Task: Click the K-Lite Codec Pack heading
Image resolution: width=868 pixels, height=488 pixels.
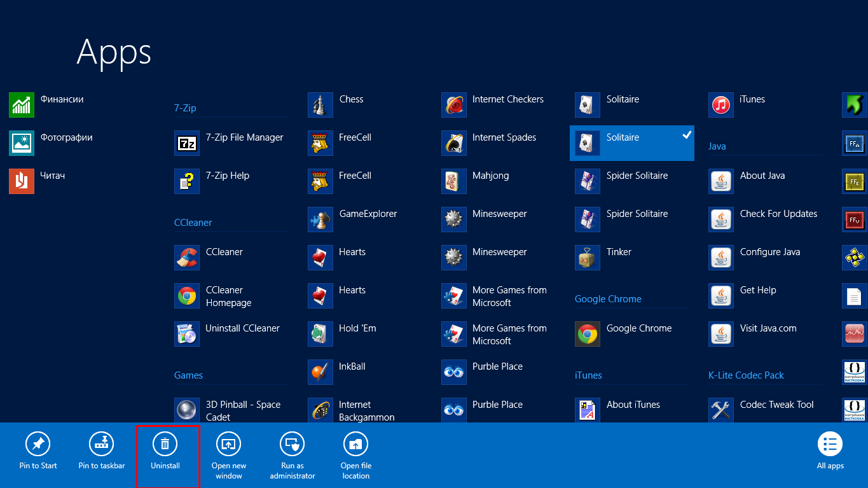Action: tap(747, 375)
